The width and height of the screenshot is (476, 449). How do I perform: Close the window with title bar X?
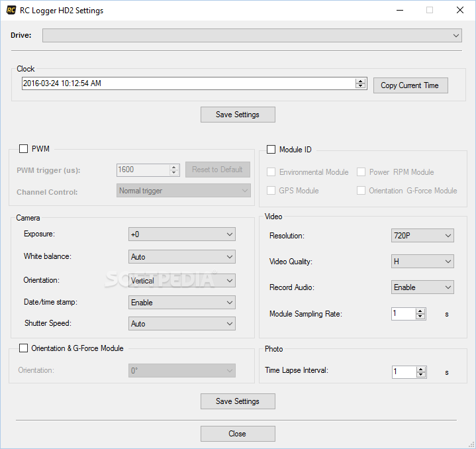pyautogui.click(x=460, y=11)
